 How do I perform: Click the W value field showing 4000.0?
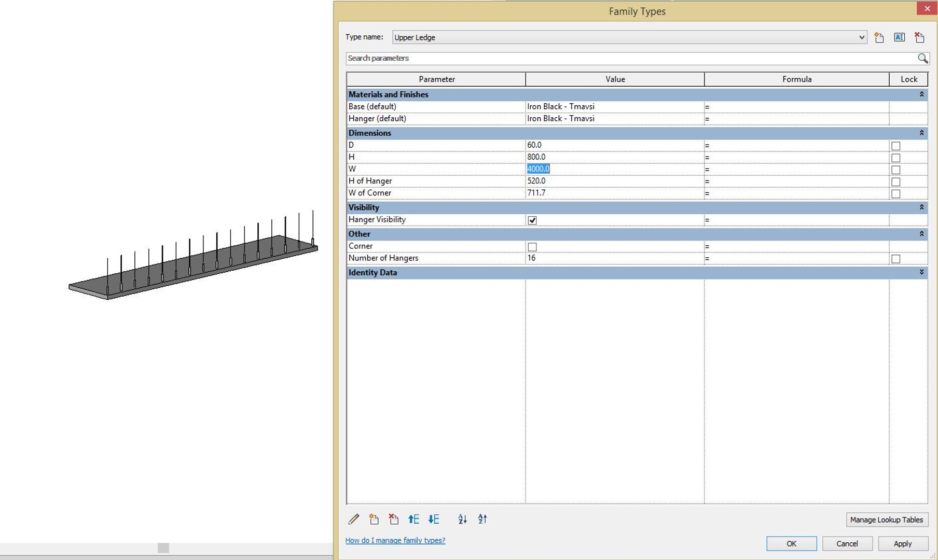615,169
